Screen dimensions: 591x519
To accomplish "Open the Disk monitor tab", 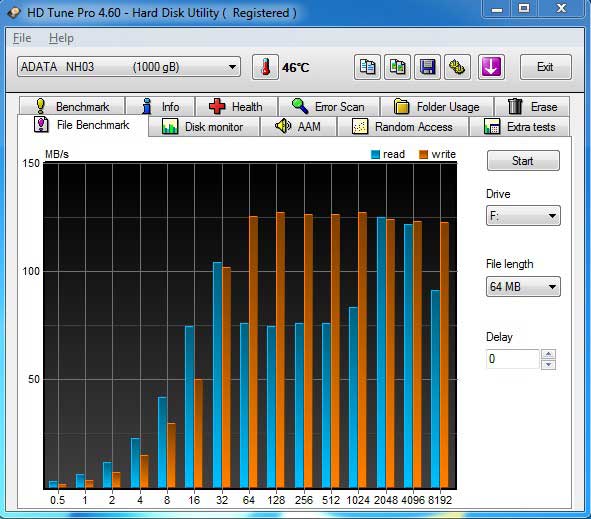I will [x=204, y=127].
